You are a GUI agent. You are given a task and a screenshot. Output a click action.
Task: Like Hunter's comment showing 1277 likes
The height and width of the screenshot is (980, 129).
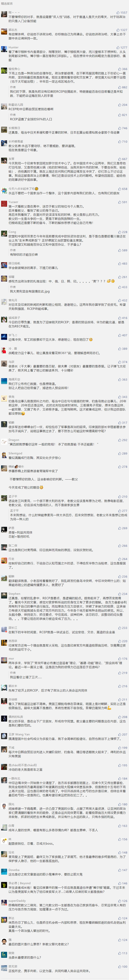(122, 48)
